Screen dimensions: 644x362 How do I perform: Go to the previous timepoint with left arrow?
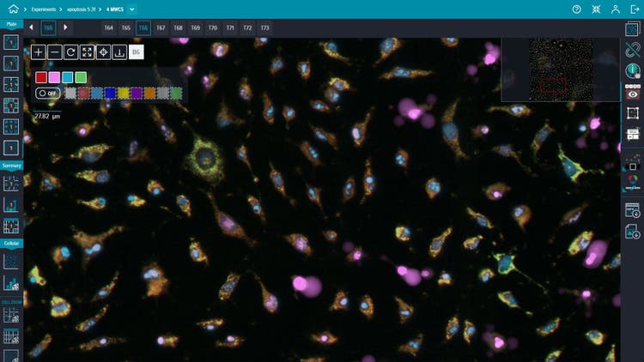(32, 27)
